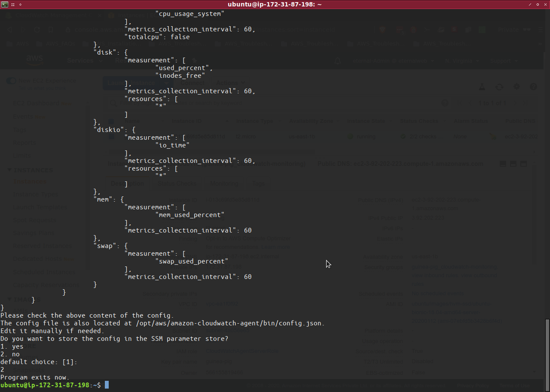Viewport: 550px width, 392px height.
Task: Click the terminal icon in the title bar
Action: click(x=4, y=4)
